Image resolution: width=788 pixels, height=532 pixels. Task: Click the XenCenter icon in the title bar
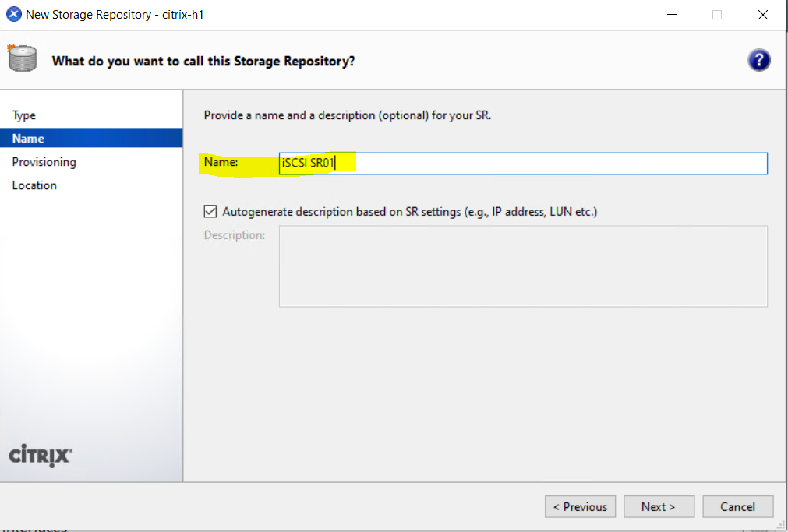(13, 14)
